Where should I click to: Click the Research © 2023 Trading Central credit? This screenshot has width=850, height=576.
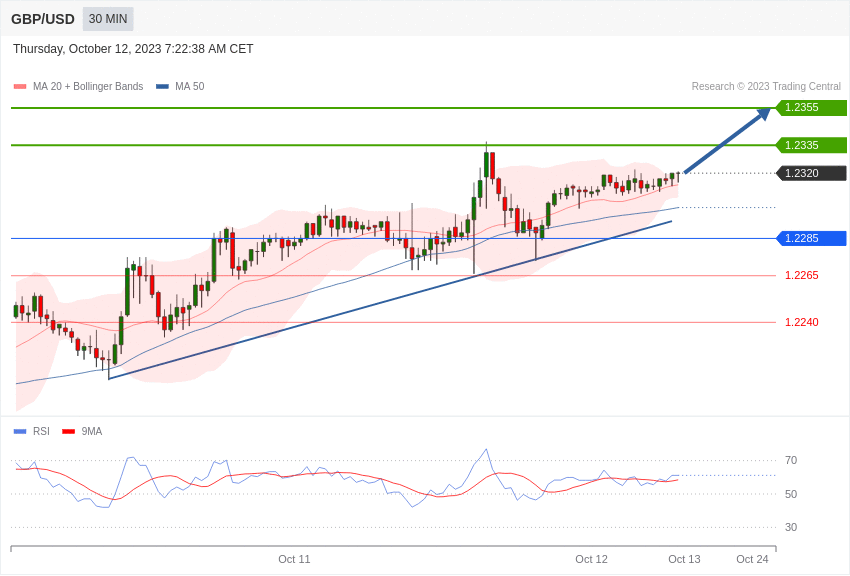[766, 86]
